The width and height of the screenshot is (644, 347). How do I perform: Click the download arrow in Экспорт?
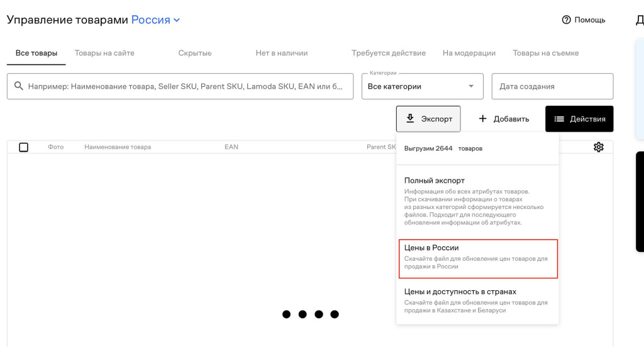[x=410, y=119]
